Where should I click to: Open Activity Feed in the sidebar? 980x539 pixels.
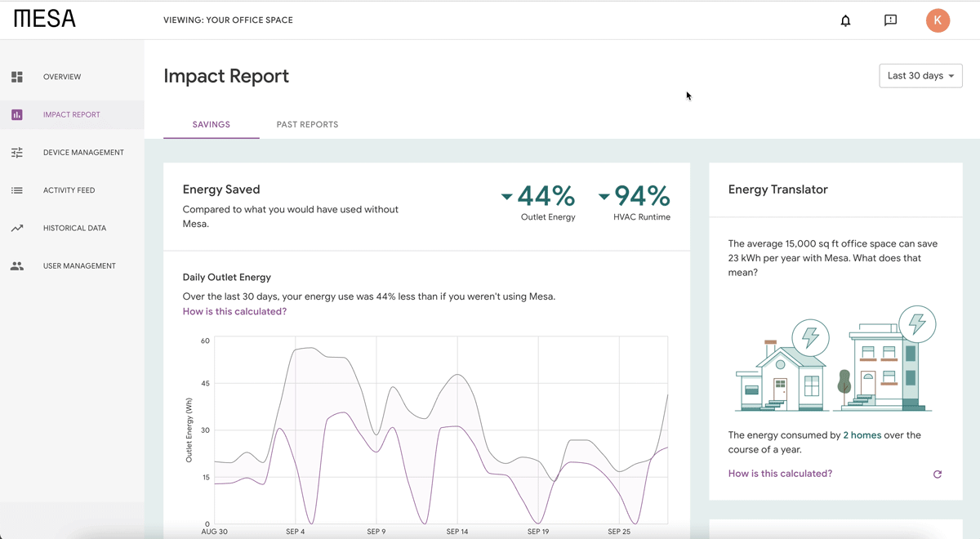click(72, 190)
